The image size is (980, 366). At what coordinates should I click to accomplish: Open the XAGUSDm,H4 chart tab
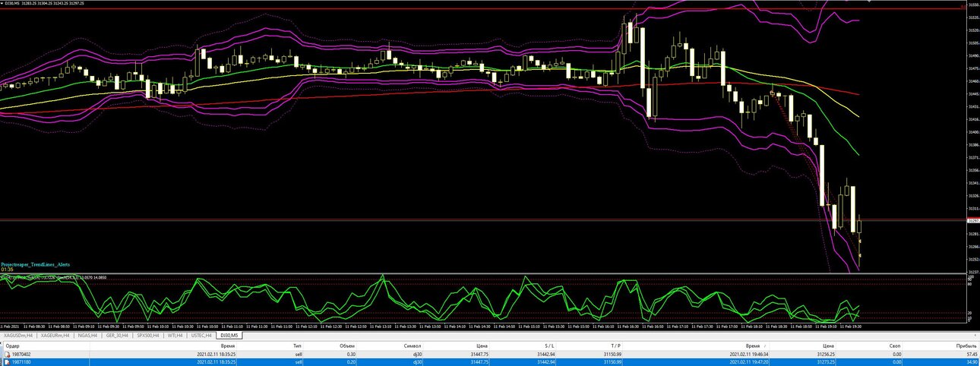pos(18,334)
